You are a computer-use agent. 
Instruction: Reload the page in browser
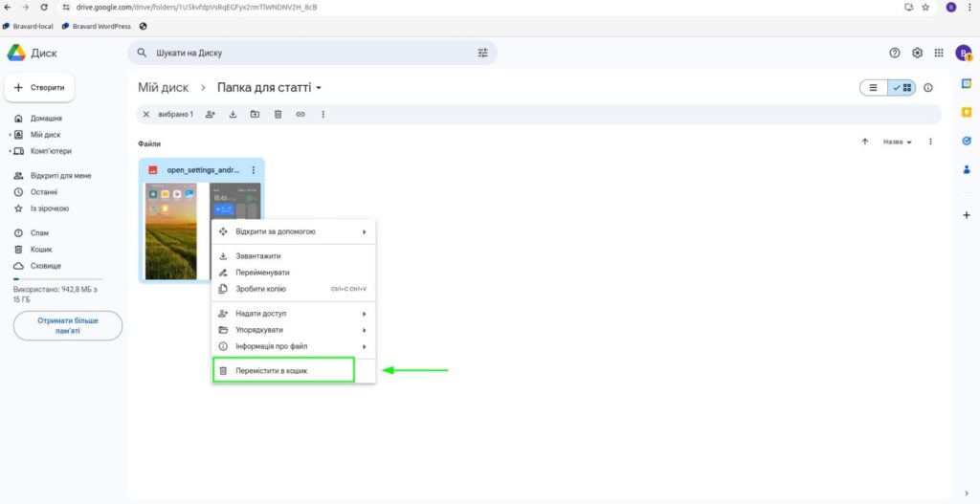tap(44, 8)
